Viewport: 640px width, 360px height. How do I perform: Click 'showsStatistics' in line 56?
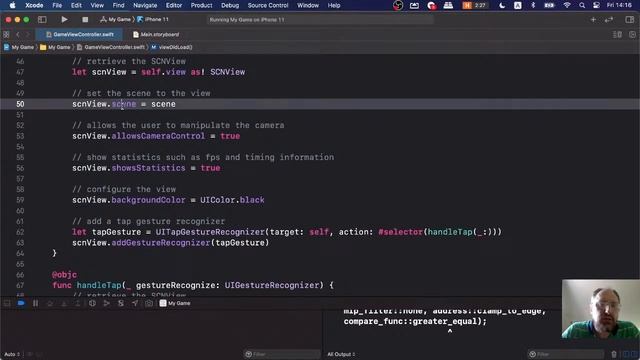click(x=149, y=168)
